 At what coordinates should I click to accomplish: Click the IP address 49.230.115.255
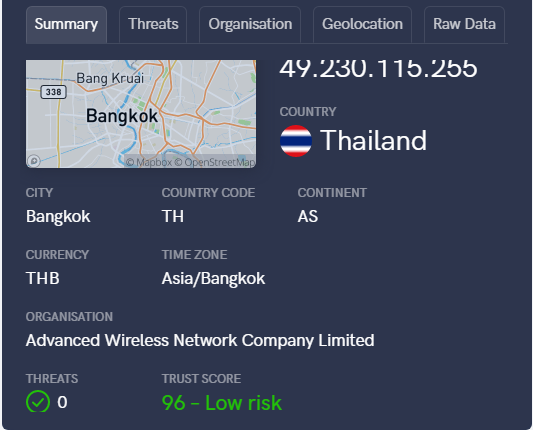(x=378, y=68)
